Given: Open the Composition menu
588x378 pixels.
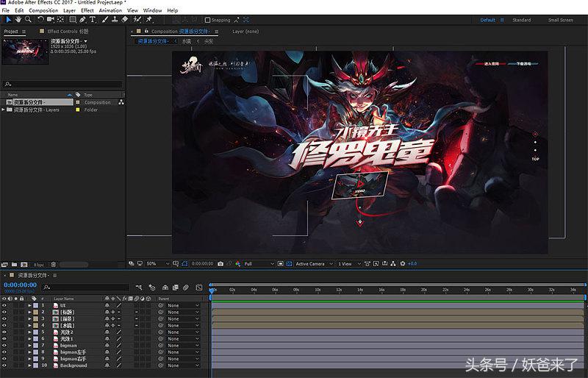Looking at the screenshot, I should click(x=43, y=11).
